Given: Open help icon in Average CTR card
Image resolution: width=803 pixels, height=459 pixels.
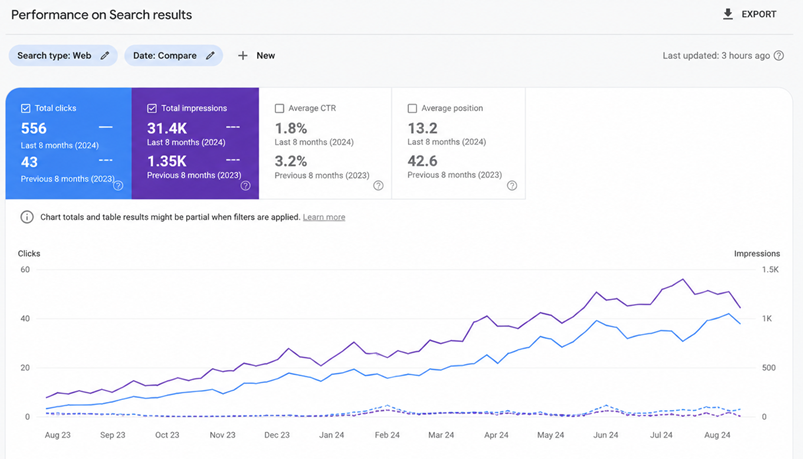Looking at the screenshot, I should pyautogui.click(x=378, y=185).
